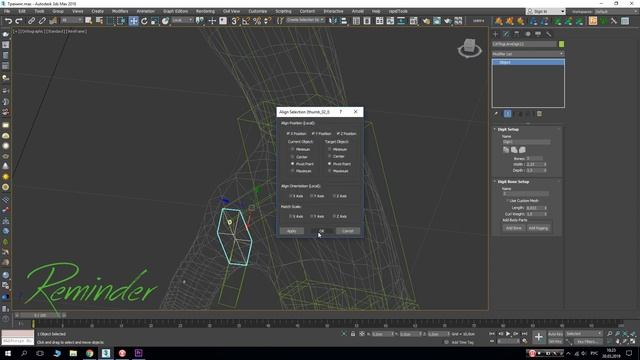This screenshot has width=640, height=360.
Task: Enable X Axis under Align Orientation
Action: [291, 196]
